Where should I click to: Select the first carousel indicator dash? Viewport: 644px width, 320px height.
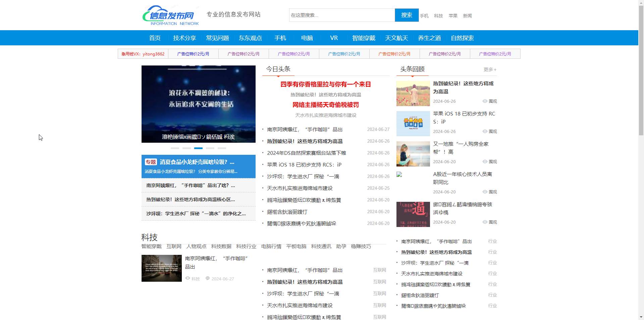175,148
